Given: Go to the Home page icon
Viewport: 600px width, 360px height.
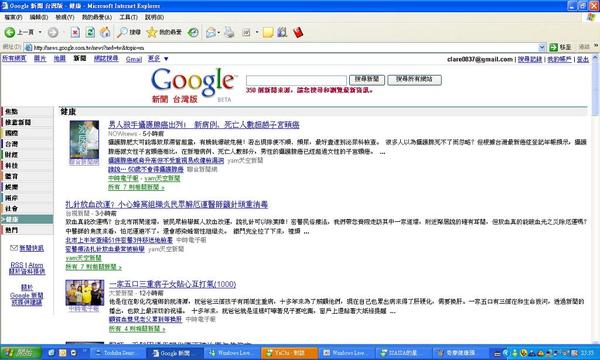Looking at the screenshot, I should coord(105,33).
